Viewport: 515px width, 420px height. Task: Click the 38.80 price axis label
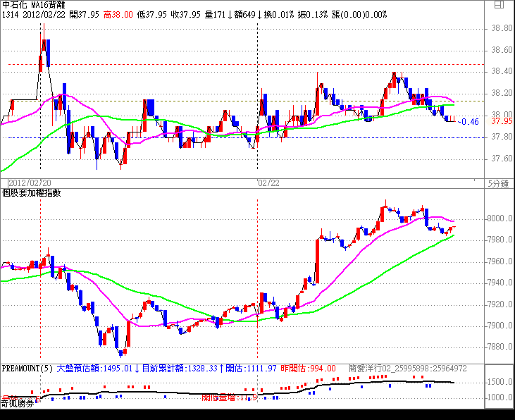click(501, 29)
